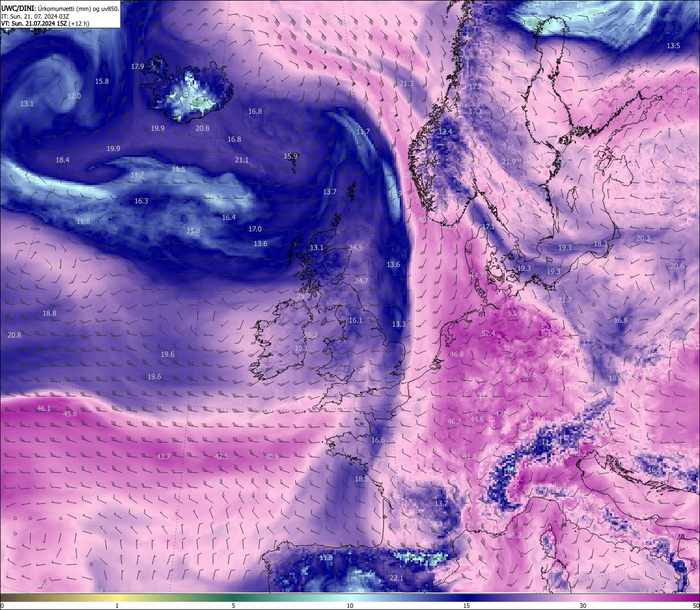Image resolution: width=700 pixels, height=610 pixels.
Task: Click the 13.5 value at top right
Action: point(673,45)
